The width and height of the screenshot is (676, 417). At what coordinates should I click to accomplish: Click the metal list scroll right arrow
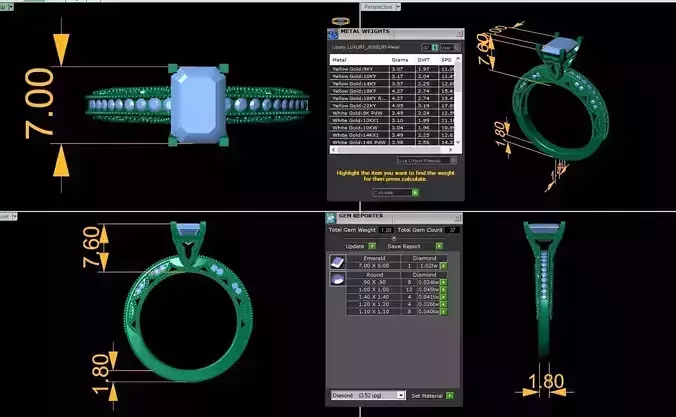click(450, 150)
